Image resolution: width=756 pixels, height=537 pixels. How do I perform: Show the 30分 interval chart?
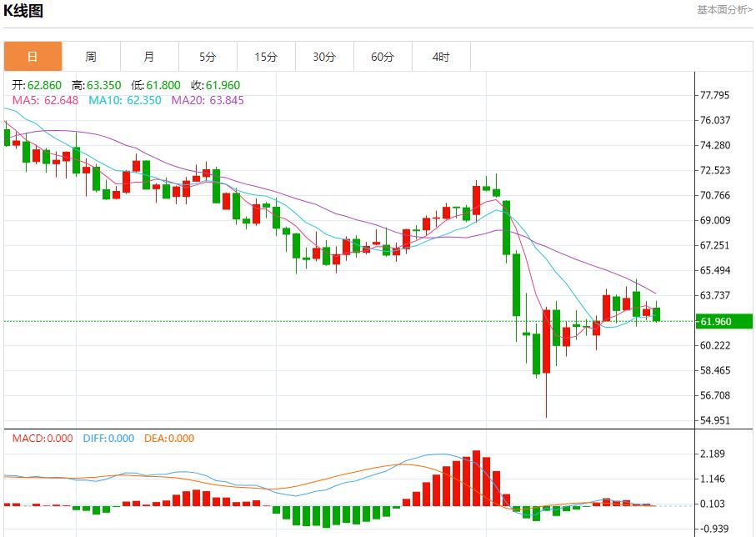[x=324, y=57]
